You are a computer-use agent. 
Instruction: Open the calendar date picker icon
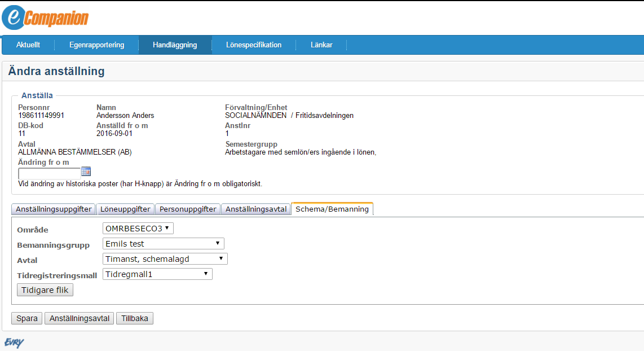pos(86,172)
